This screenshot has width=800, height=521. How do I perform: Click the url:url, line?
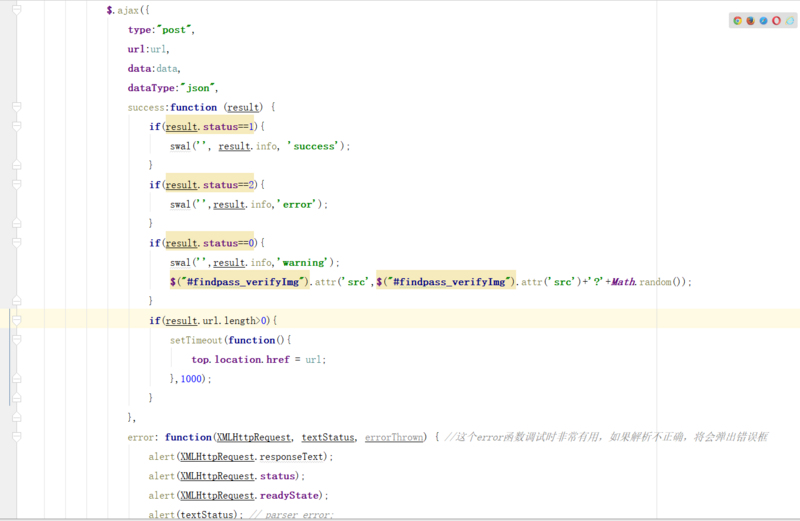pyautogui.click(x=148, y=49)
